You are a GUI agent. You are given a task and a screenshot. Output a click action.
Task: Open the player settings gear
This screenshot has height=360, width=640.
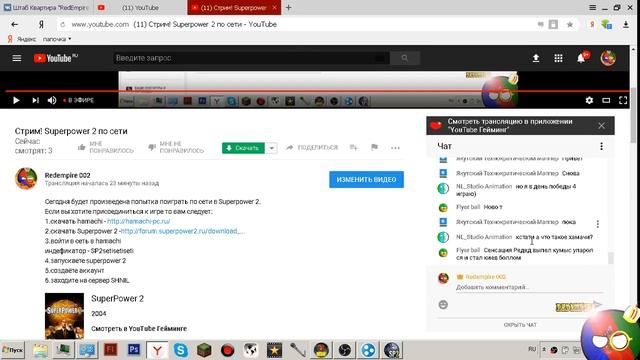pos(589,100)
